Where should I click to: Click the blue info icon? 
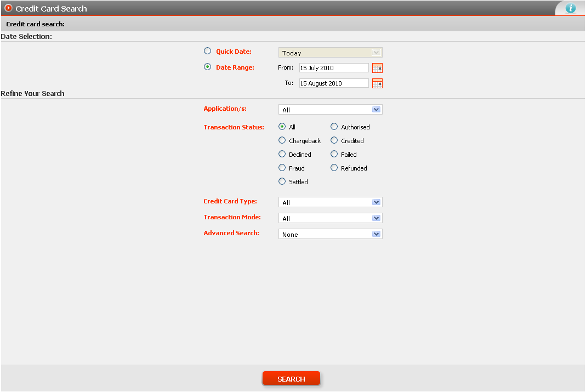tap(570, 8)
